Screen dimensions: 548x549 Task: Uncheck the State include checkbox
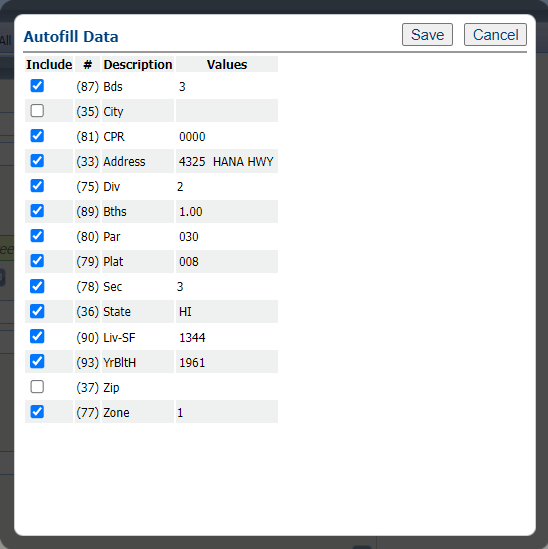pyautogui.click(x=37, y=311)
